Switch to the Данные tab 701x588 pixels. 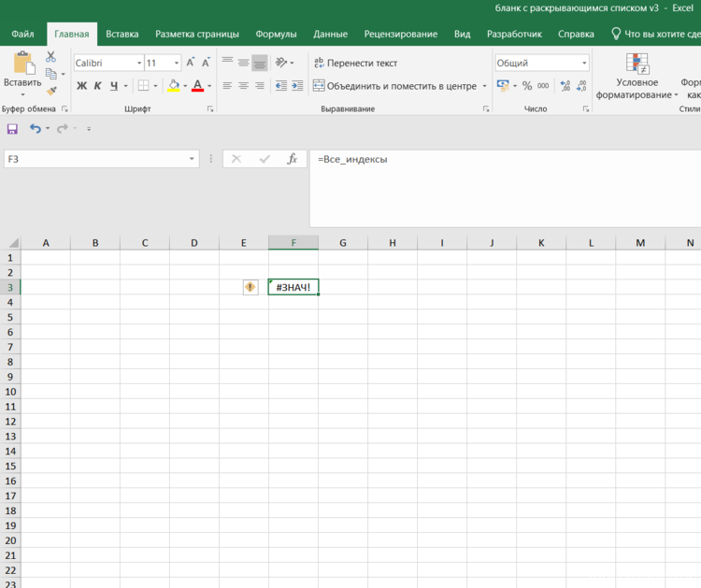click(330, 34)
